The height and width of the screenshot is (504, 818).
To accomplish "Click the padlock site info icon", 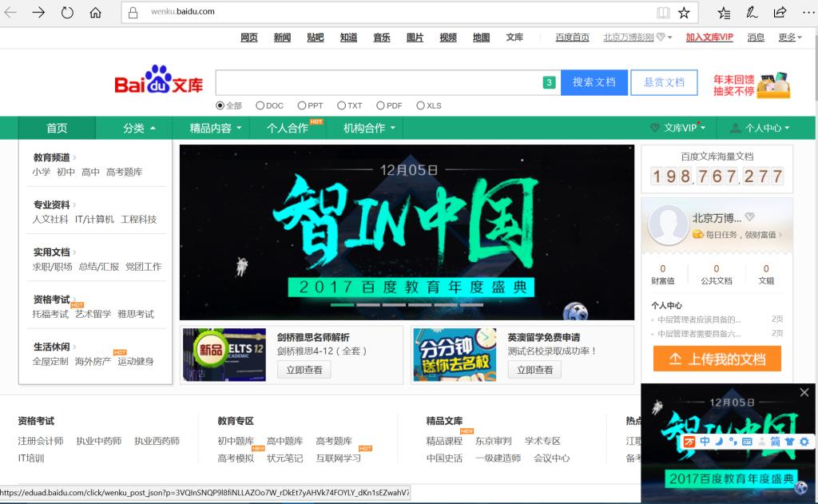I will [x=133, y=12].
